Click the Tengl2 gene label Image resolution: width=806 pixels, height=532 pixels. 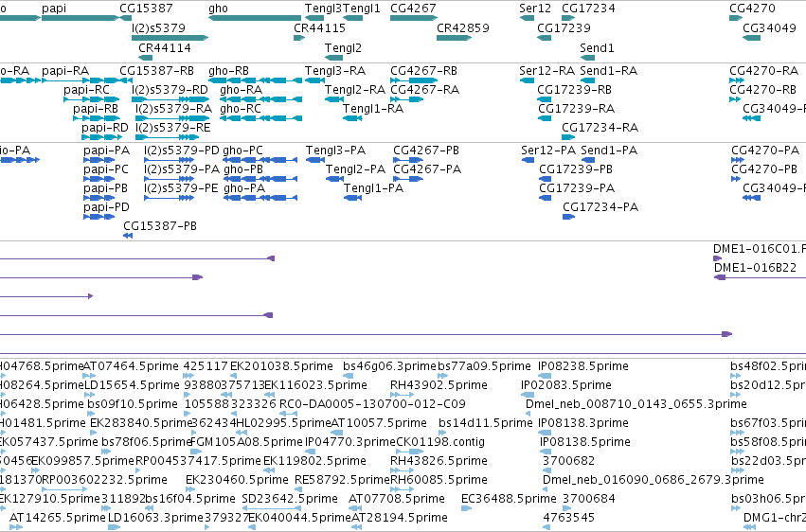pos(343,48)
